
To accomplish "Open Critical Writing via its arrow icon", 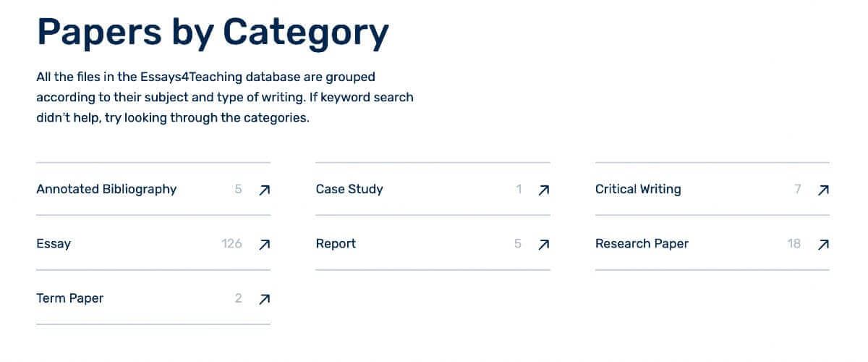I will (x=823, y=190).
